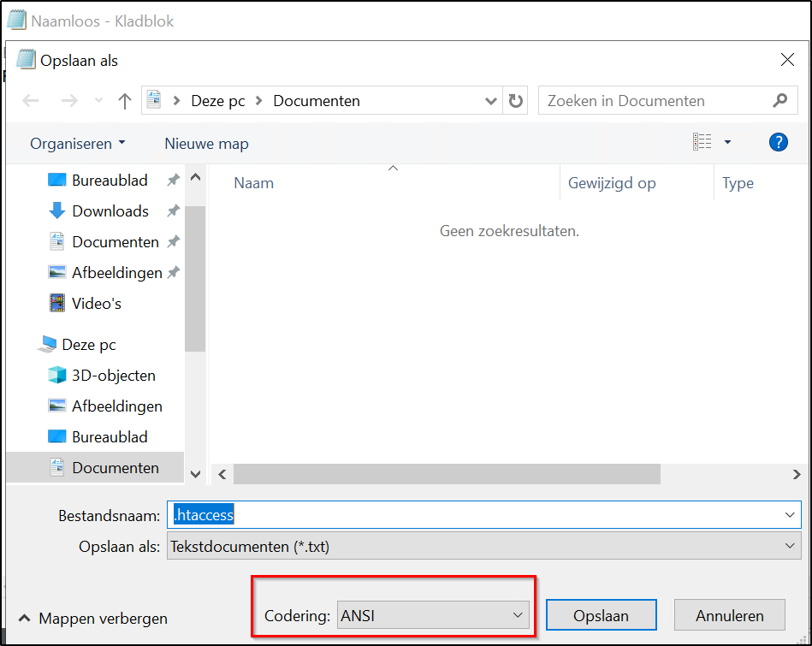Collapse folders with Mappen verbergen

pyautogui.click(x=92, y=619)
